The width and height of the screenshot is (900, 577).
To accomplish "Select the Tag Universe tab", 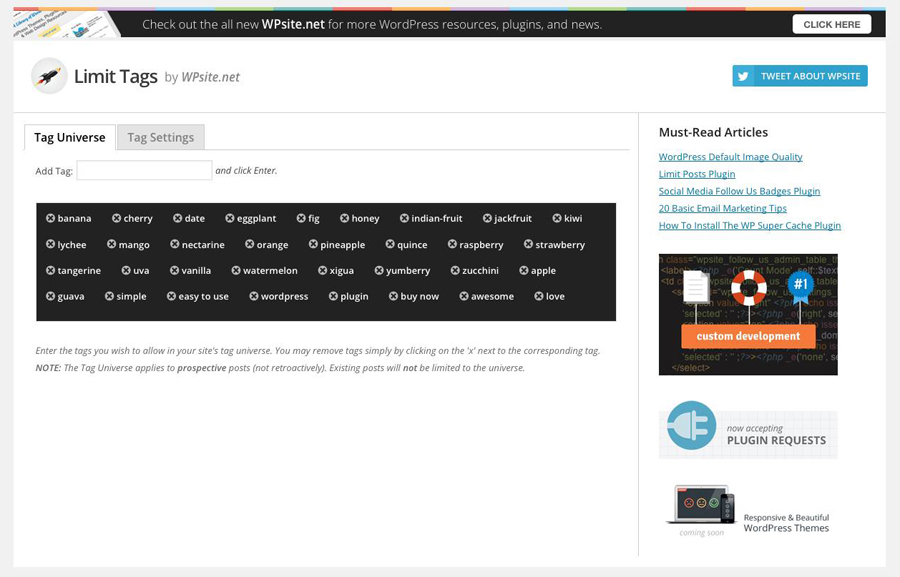I will pos(69,137).
